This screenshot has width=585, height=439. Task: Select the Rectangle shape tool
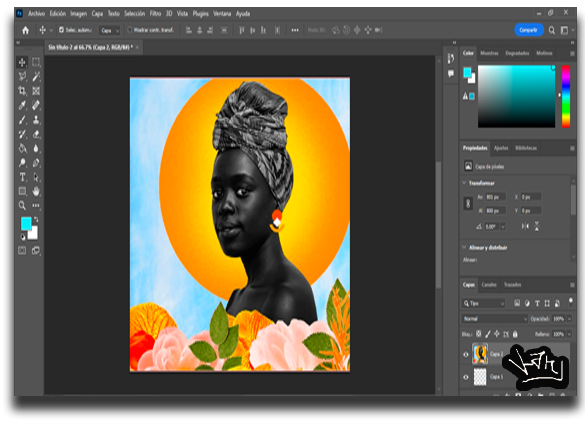(x=22, y=191)
